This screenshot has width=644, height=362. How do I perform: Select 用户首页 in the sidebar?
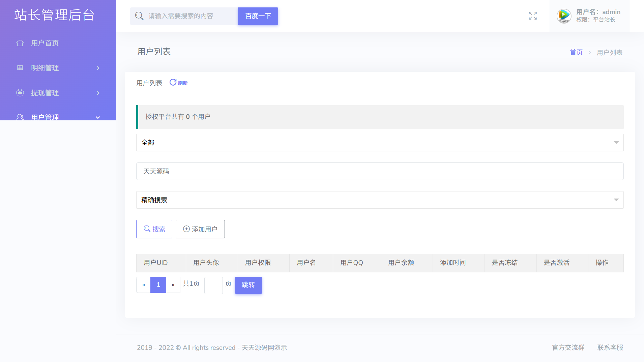click(x=45, y=43)
